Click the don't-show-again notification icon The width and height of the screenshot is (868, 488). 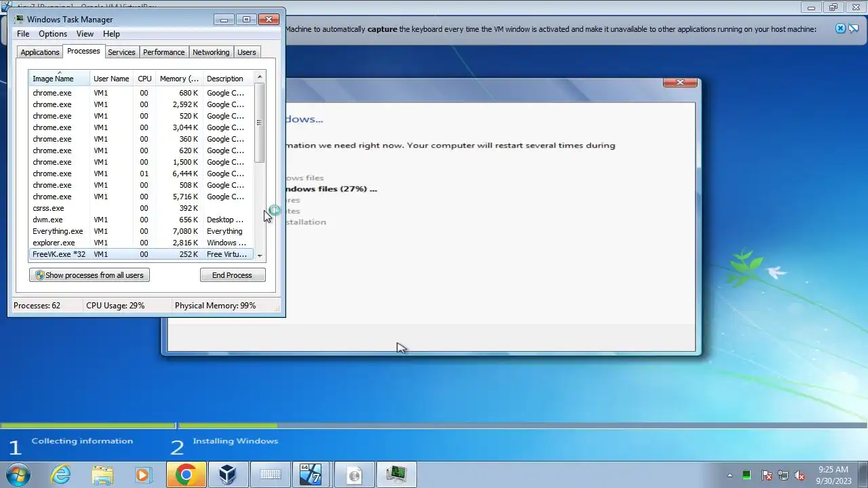[x=854, y=28]
